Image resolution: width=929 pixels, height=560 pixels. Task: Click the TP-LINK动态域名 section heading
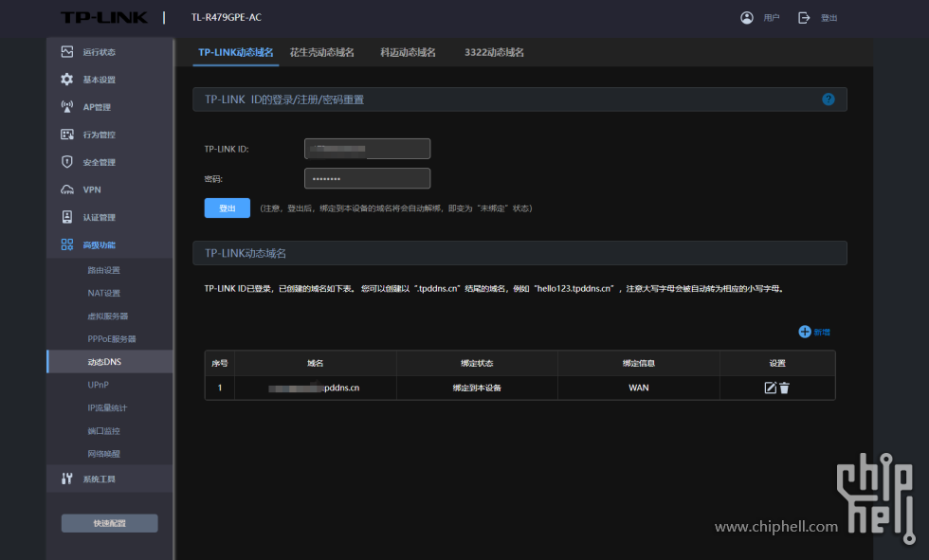tap(519, 253)
